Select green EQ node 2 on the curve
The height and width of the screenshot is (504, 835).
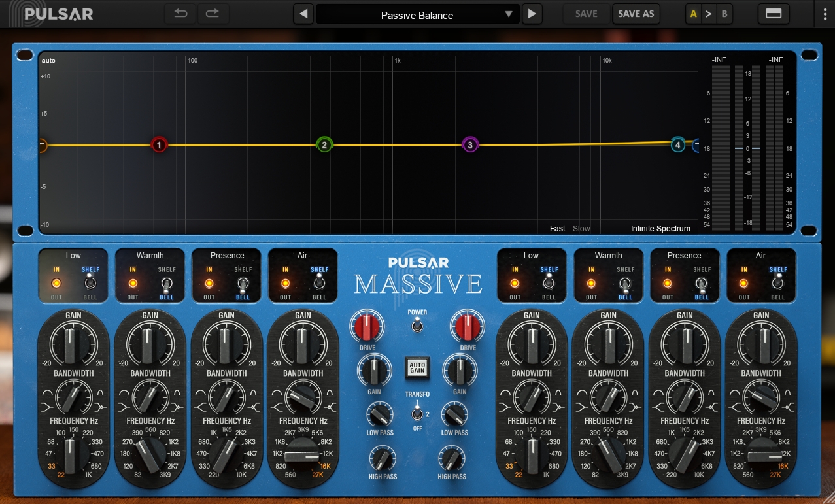click(324, 144)
